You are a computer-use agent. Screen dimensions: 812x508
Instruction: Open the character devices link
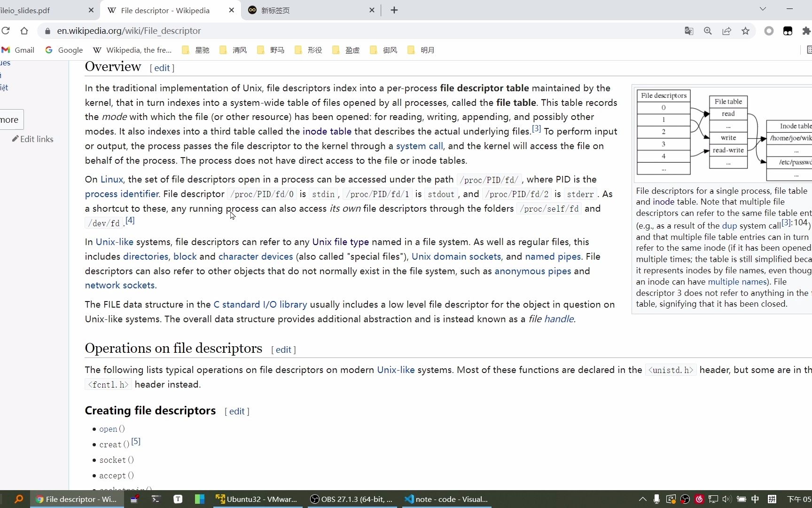pos(256,256)
